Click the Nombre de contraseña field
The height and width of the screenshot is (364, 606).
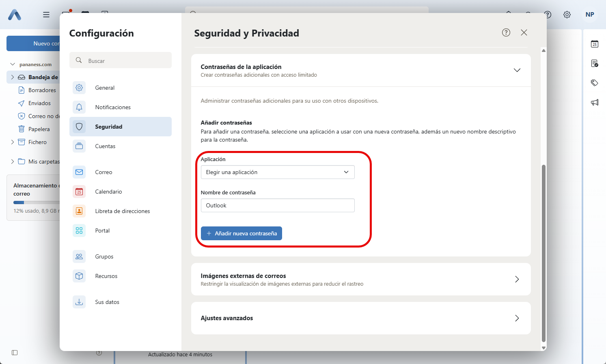(x=278, y=205)
